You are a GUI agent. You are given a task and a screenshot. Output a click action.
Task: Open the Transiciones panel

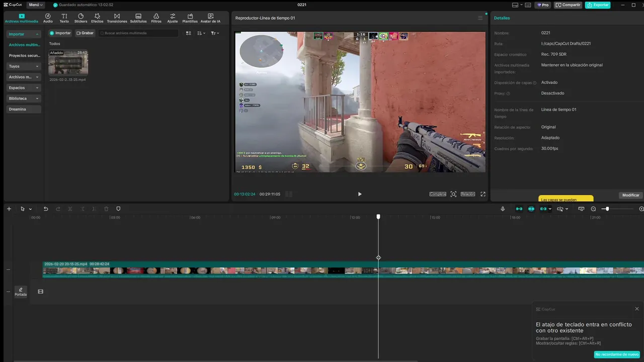click(x=117, y=18)
